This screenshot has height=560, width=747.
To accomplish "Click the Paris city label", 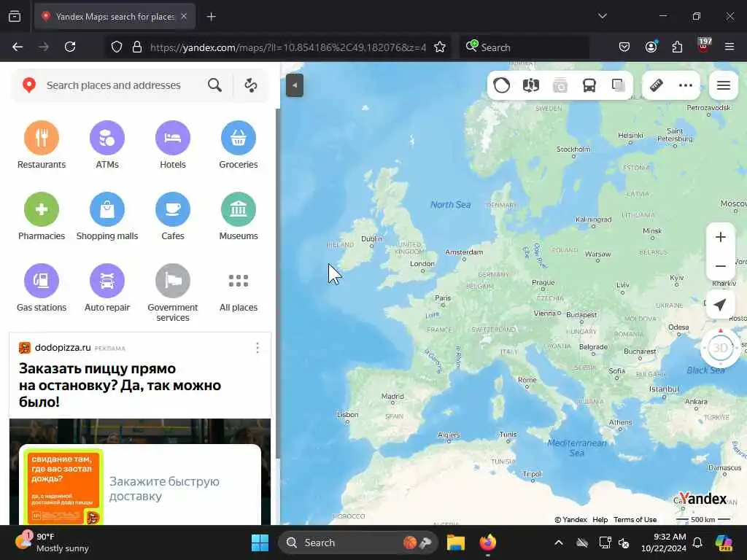I will click(x=443, y=298).
